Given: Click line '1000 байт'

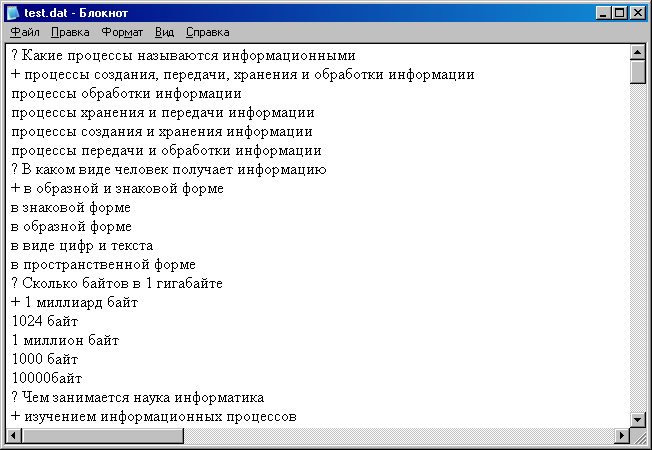Looking at the screenshot, I should coord(45,359).
